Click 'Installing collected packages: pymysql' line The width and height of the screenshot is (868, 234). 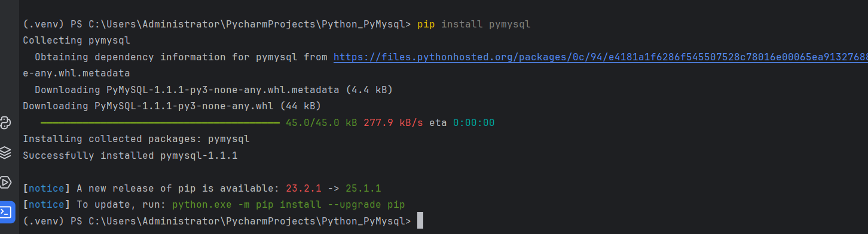[136, 139]
